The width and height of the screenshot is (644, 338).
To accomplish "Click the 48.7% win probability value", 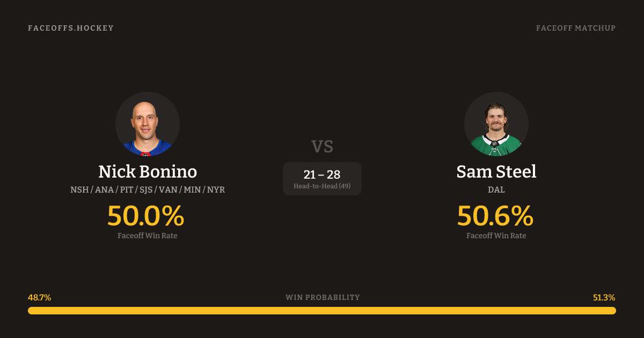I will point(39,297).
